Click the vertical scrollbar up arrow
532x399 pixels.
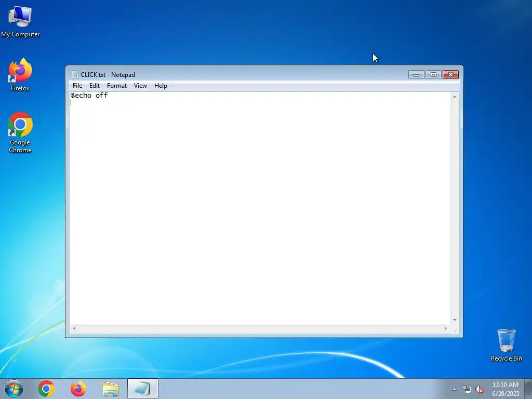[455, 97]
